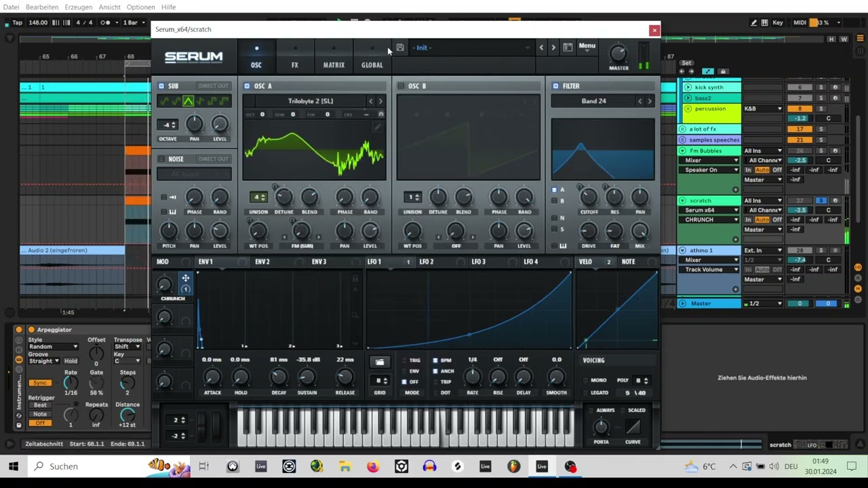This screenshot has height=488, width=868.
Task: Click the Serum preset save disk icon
Action: point(400,47)
